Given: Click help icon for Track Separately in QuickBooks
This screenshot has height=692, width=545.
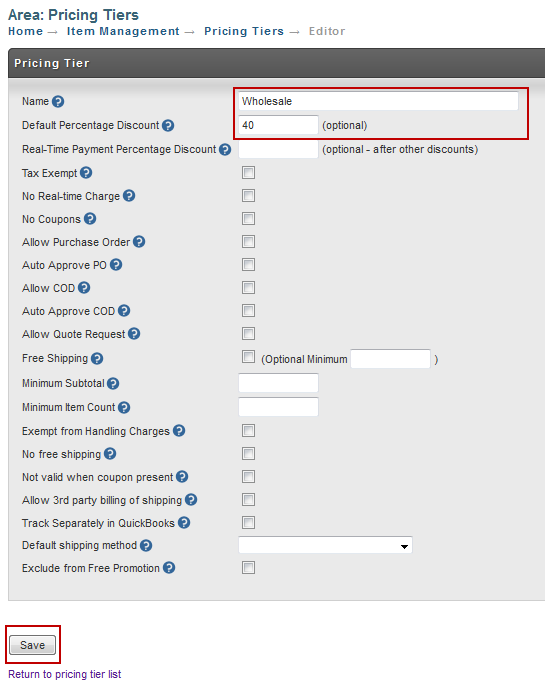Looking at the screenshot, I should coord(184,523).
